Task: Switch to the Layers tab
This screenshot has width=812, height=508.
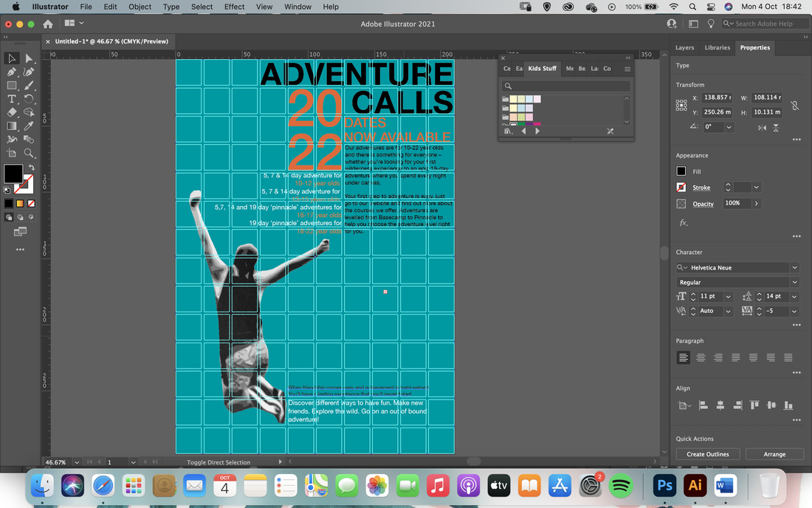Action: (684, 48)
